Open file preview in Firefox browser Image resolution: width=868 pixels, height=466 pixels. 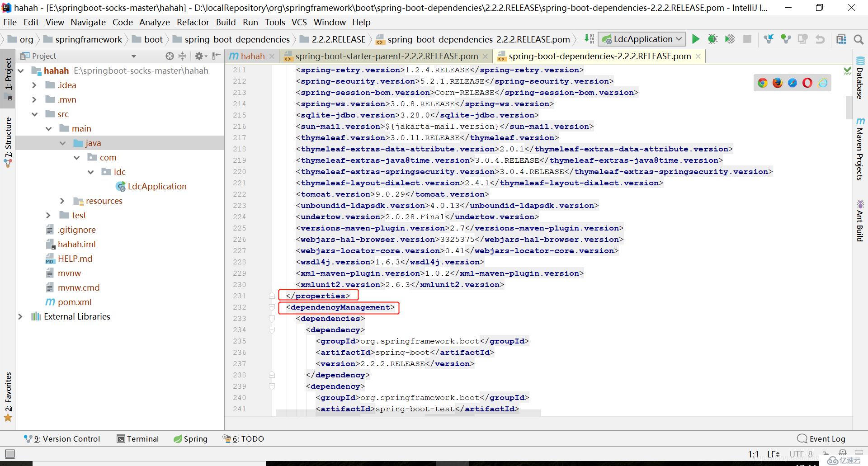778,83
